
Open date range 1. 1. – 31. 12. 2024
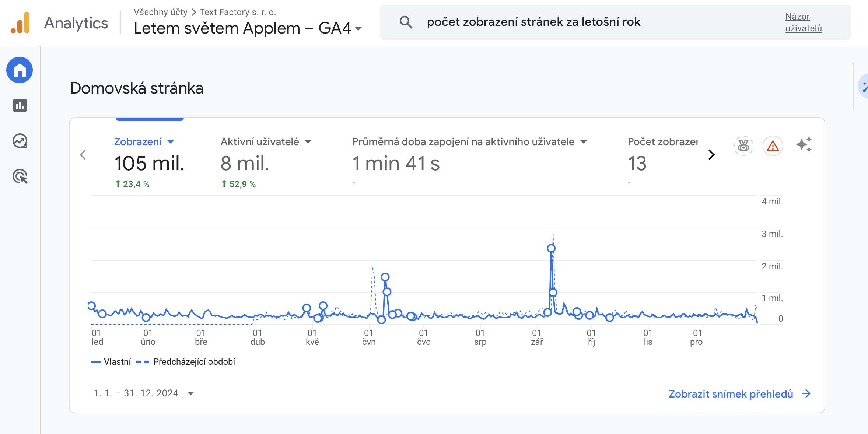143,393
